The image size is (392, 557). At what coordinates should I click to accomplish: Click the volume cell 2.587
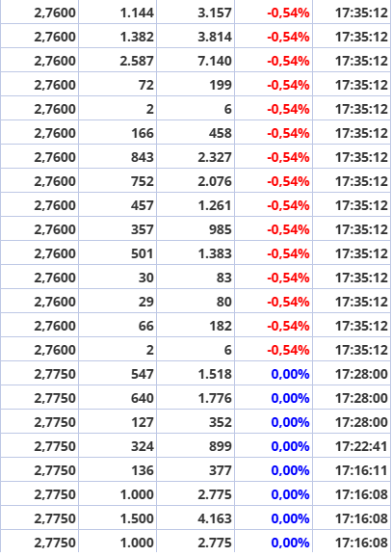point(118,61)
